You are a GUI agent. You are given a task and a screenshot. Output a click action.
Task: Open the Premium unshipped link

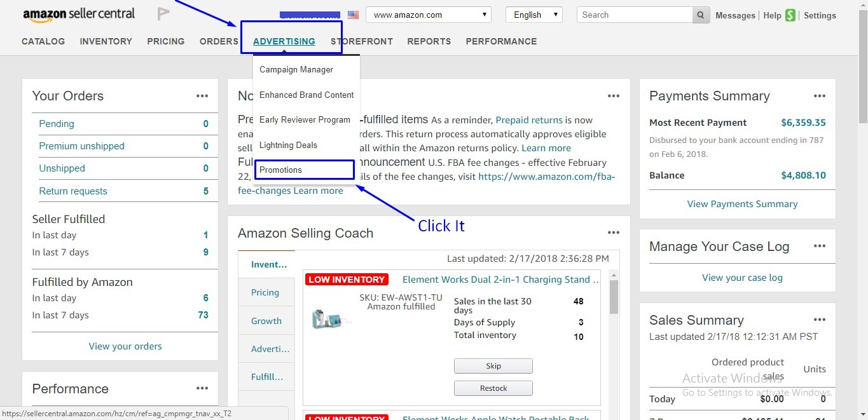click(x=81, y=146)
